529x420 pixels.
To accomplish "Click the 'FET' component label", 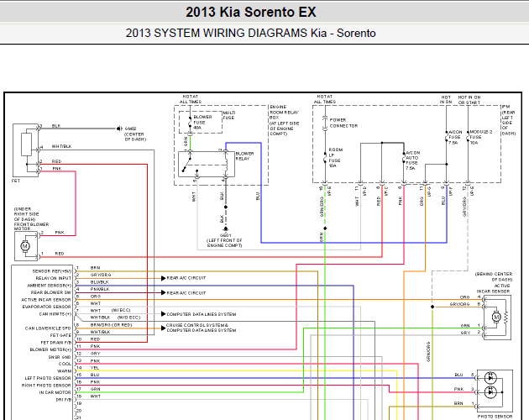I will click(x=15, y=181).
